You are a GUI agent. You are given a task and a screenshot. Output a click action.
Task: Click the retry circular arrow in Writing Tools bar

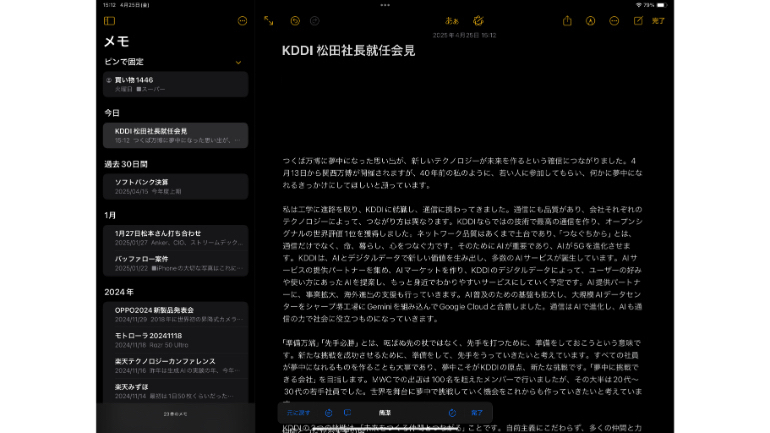(x=452, y=413)
